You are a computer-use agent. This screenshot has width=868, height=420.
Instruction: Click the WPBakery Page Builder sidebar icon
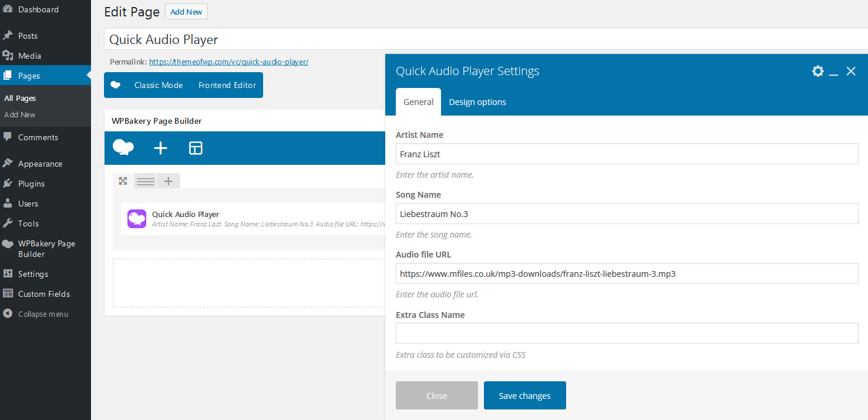point(8,244)
